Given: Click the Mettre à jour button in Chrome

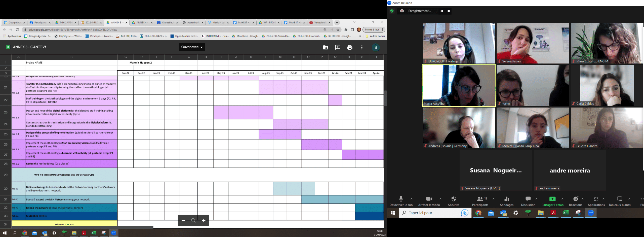Looking at the screenshot, I should (372, 30).
